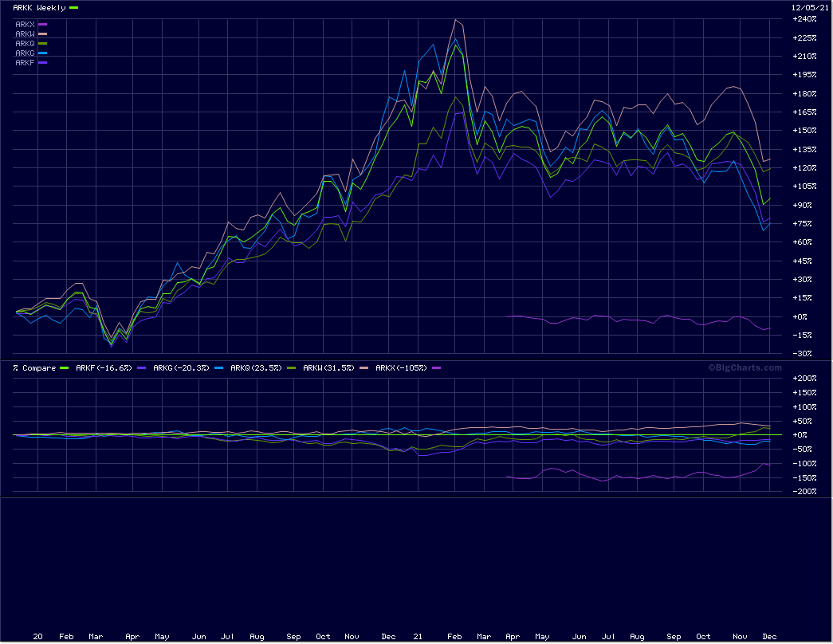Click the ARKW(31.5%) compare label
This screenshot has width=833, height=644.
[x=329, y=368]
